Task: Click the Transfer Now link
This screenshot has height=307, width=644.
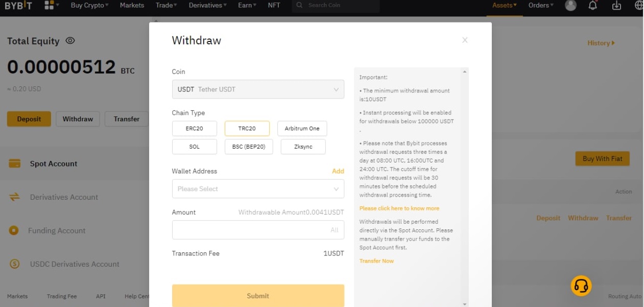Action: click(377, 261)
